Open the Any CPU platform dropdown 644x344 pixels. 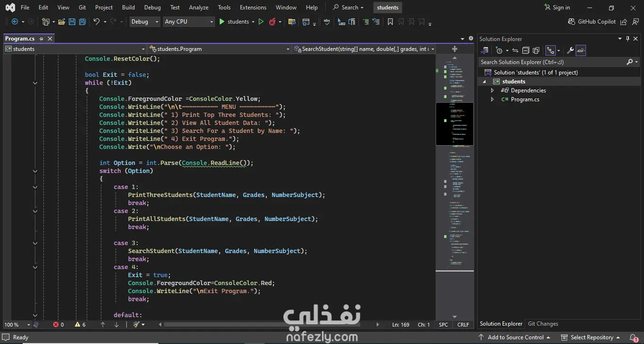[x=189, y=22]
